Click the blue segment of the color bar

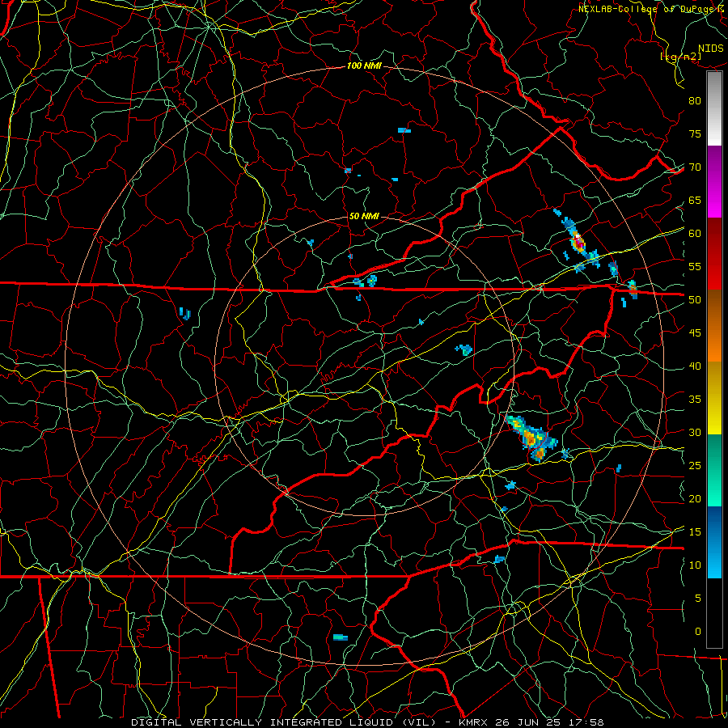[714, 542]
